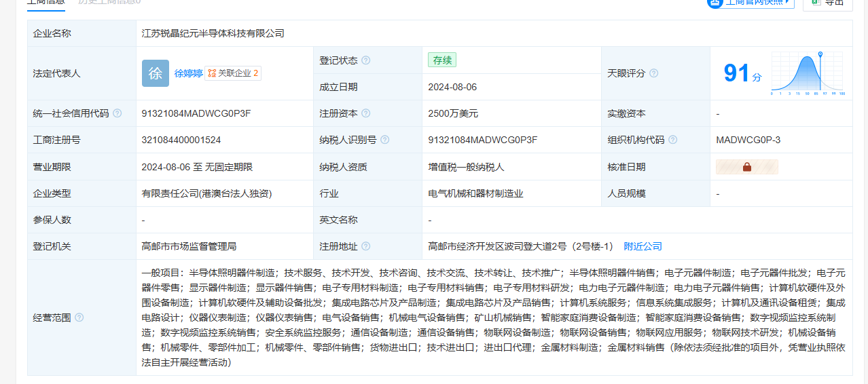868x384 pixels.
Task: Select registration authority 高邮市市场监督管理局
Action: (189, 246)
